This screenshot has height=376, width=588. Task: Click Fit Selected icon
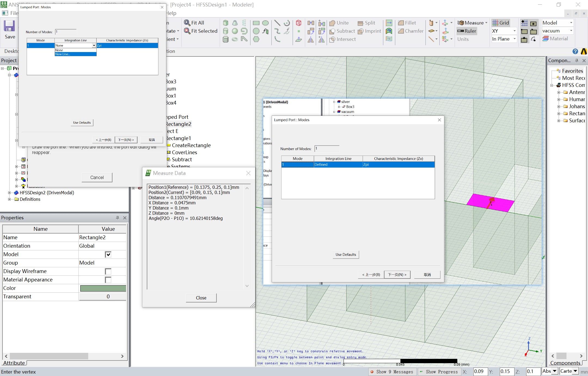(187, 31)
